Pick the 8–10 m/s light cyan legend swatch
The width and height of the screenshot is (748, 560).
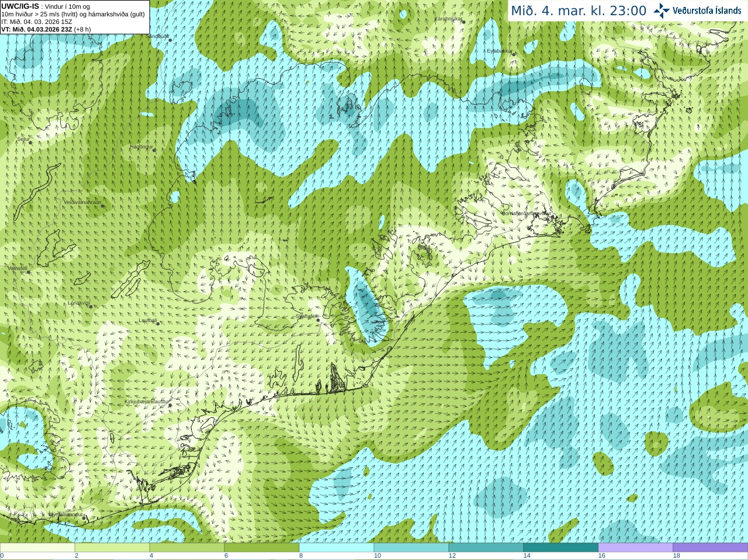(337, 548)
